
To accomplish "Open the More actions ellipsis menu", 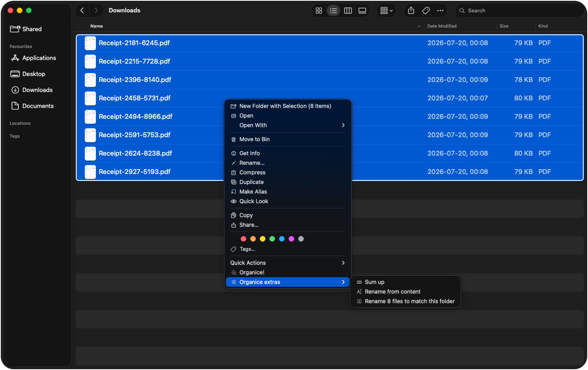I will point(440,11).
